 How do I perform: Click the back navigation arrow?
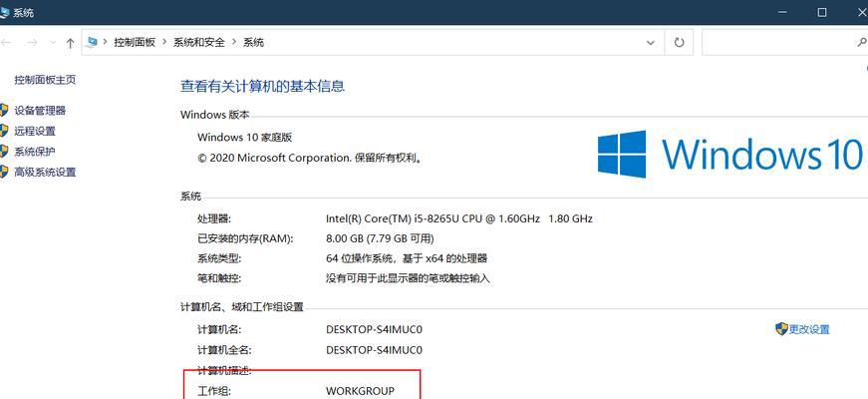[5, 43]
